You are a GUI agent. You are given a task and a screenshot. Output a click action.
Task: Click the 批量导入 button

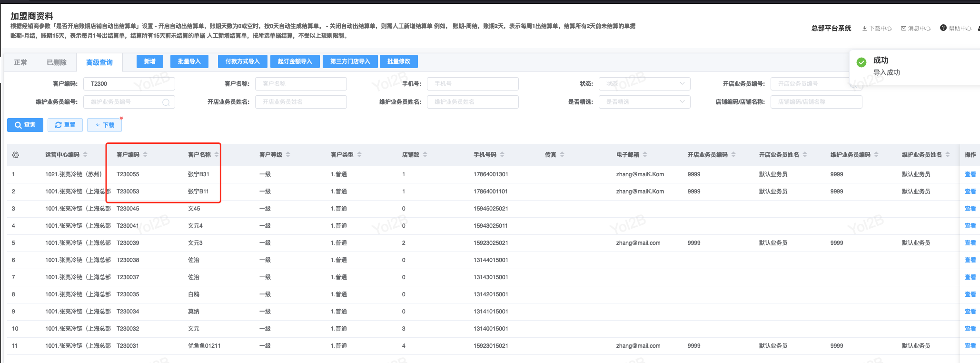click(189, 61)
